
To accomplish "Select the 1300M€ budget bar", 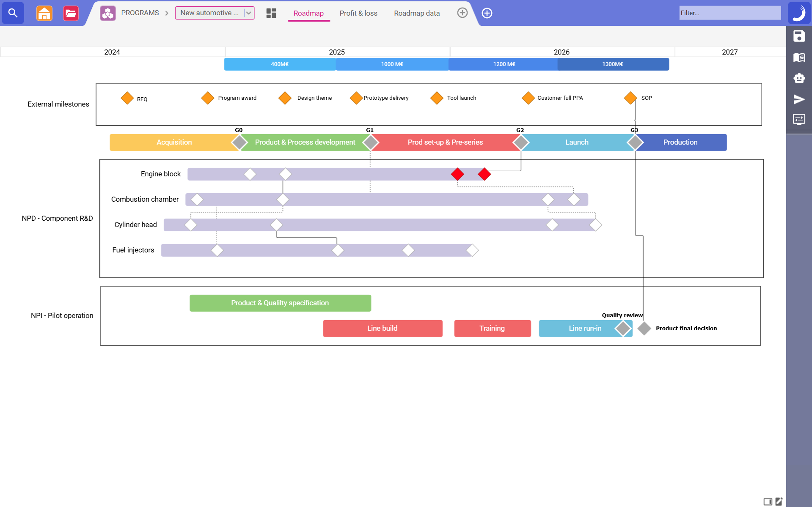I will (x=613, y=64).
